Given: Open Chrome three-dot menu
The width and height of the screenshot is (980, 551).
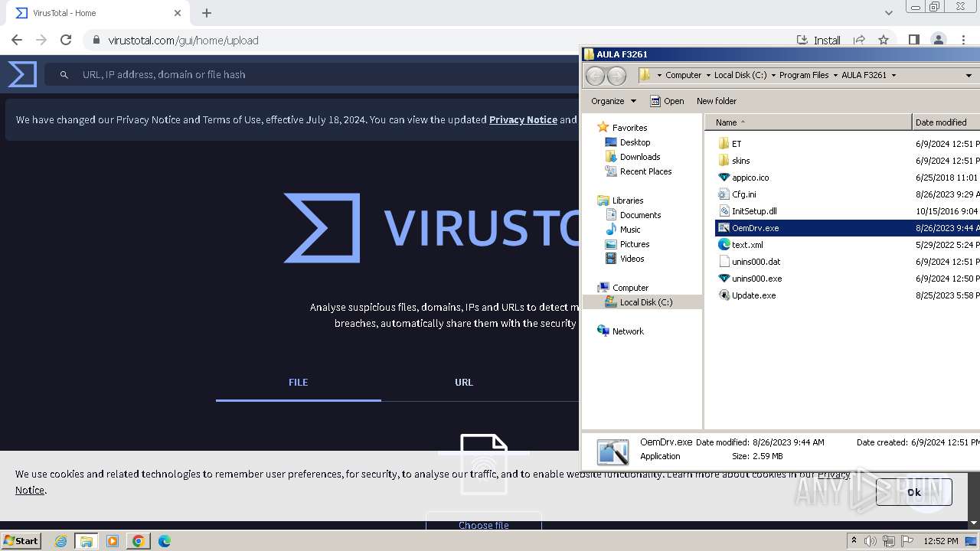Looking at the screenshot, I should tap(963, 40).
